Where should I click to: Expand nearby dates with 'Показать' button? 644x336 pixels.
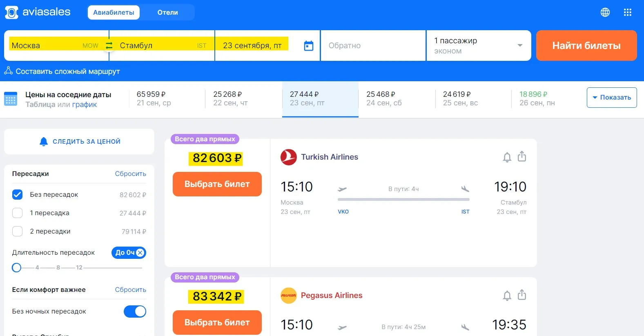click(x=611, y=98)
